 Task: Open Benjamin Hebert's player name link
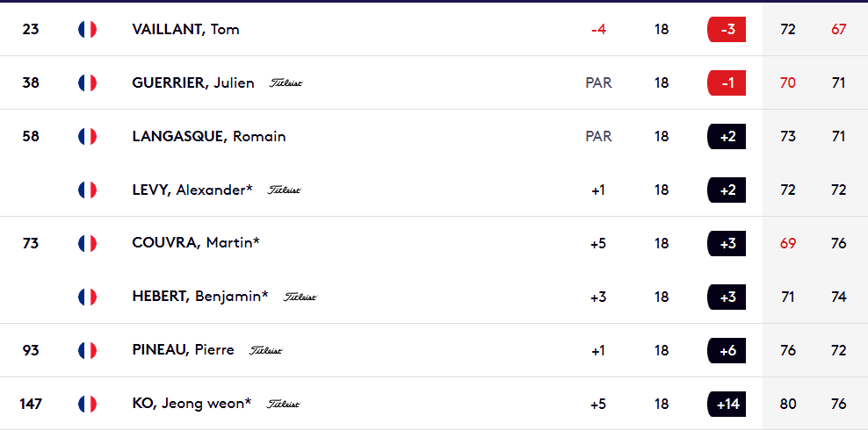(x=200, y=297)
